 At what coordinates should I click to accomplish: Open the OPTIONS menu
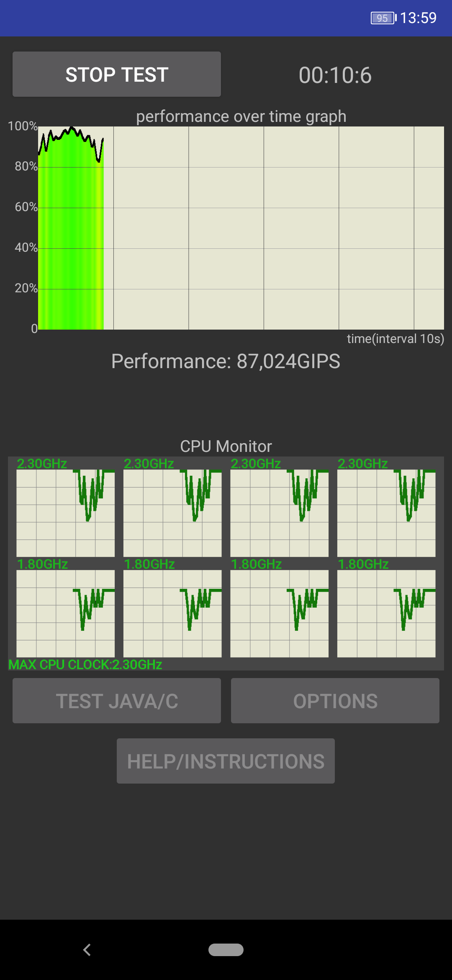pos(335,701)
